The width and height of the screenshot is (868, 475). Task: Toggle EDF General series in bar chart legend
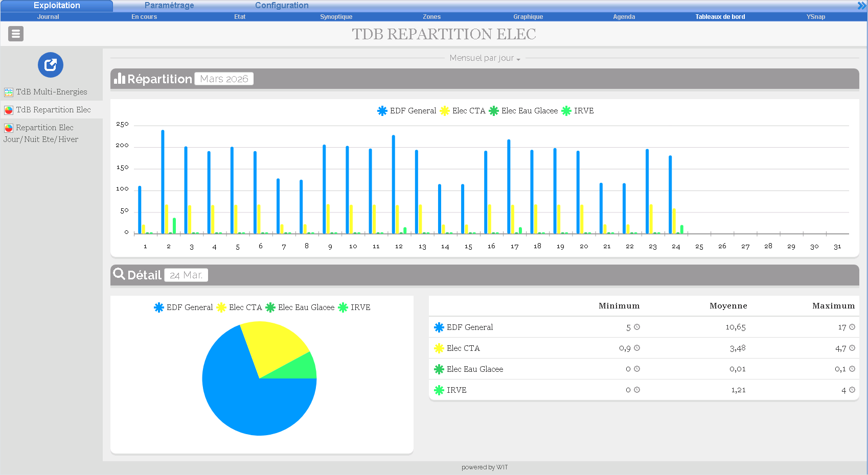(x=407, y=111)
